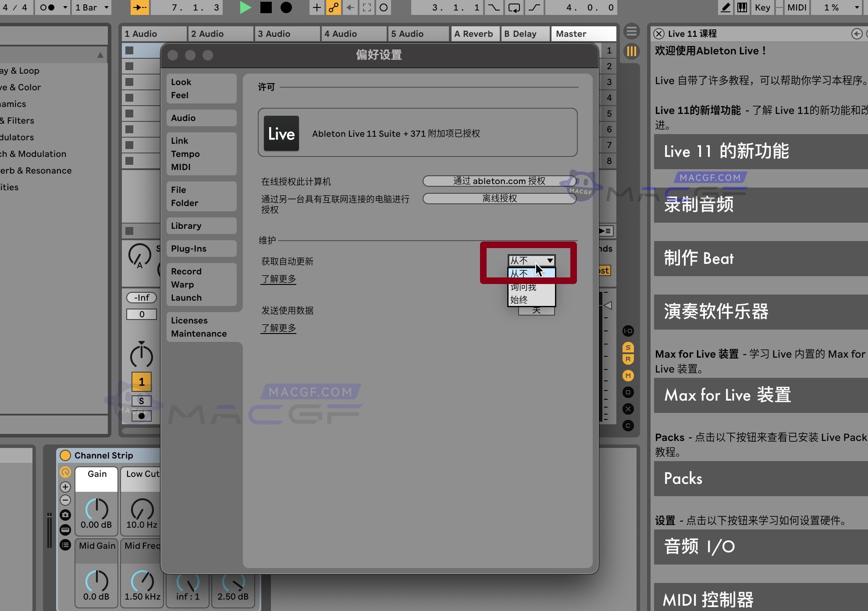The width and height of the screenshot is (868, 611).
Task: Click the 了解更多 link under 发送使用数据
Action: tap(278, 328)
